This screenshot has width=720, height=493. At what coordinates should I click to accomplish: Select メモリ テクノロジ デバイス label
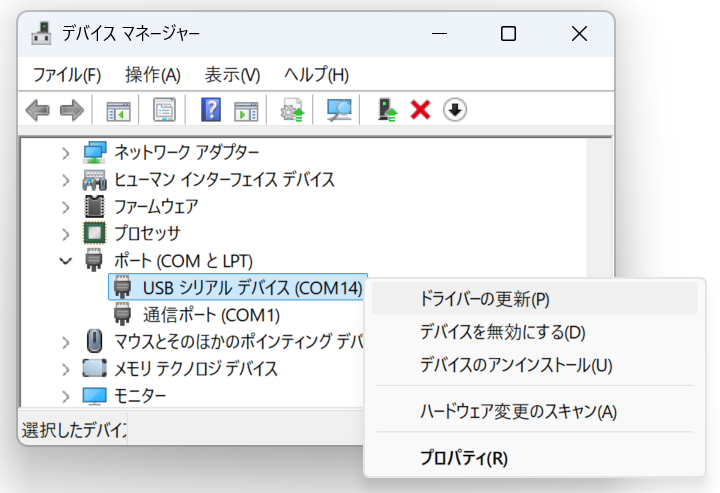[196, 369]
